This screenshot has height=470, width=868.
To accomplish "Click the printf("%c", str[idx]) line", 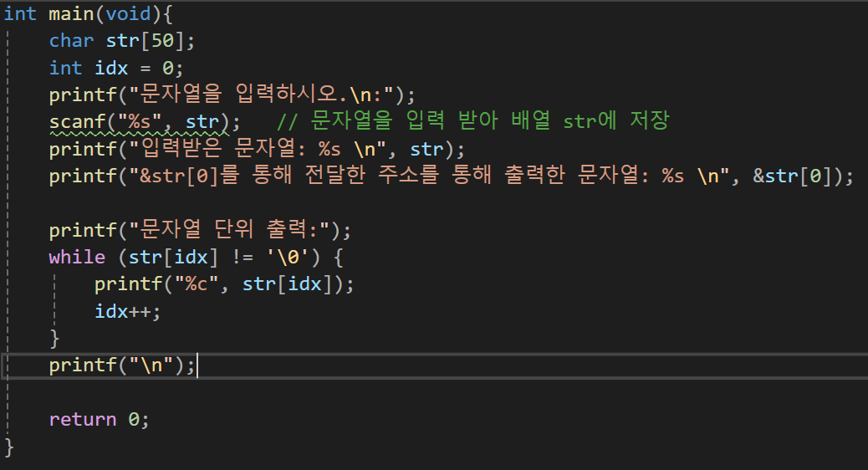I will pyautogui.click(x=223, y=284).
